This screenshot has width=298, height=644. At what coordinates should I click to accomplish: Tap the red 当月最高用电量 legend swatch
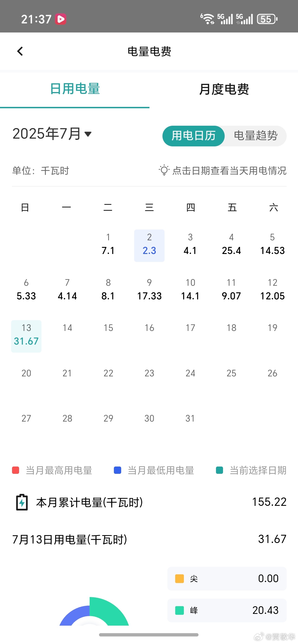(16, 470)
